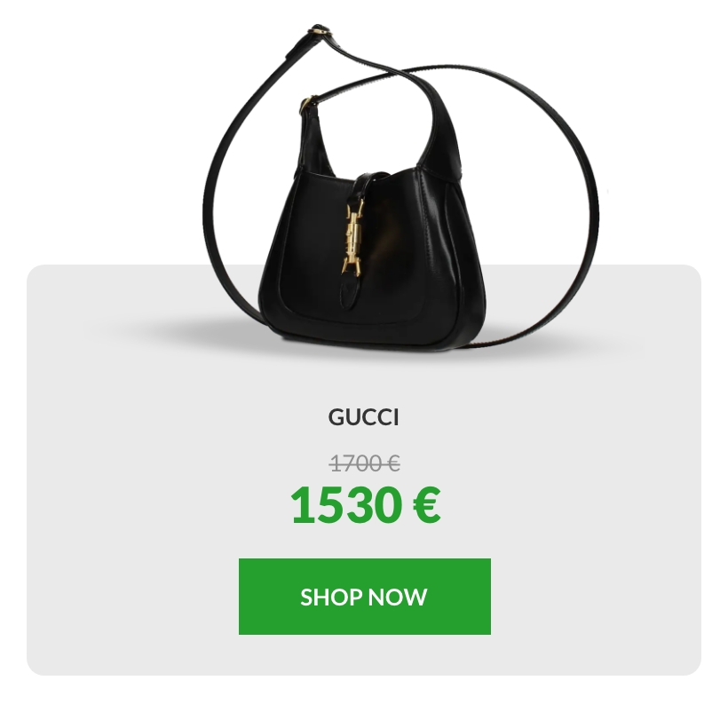Select the crossed-out 1700 € original price

(365, 463)
